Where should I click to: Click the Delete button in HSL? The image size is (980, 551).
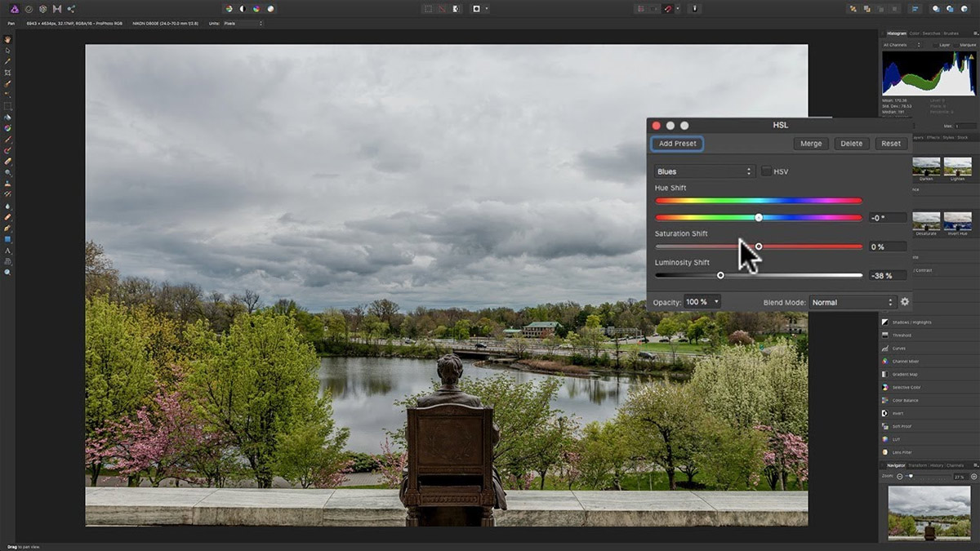click(x=851, y=144)
